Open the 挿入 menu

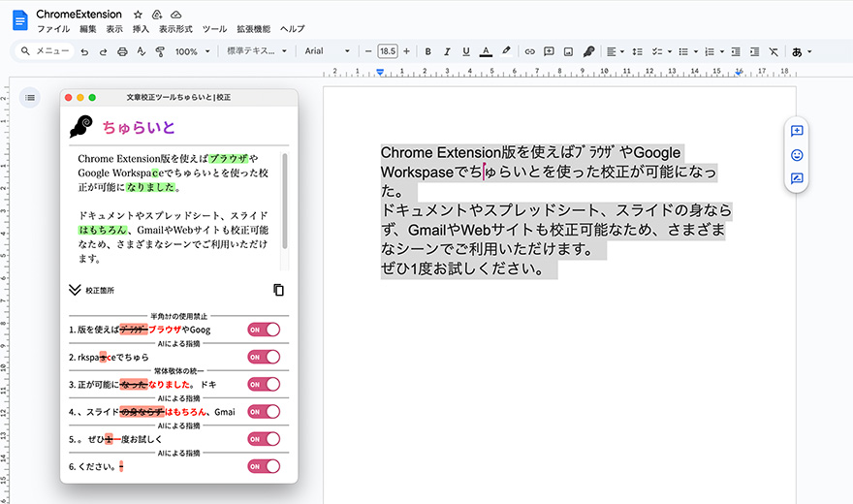coord(141,29)
